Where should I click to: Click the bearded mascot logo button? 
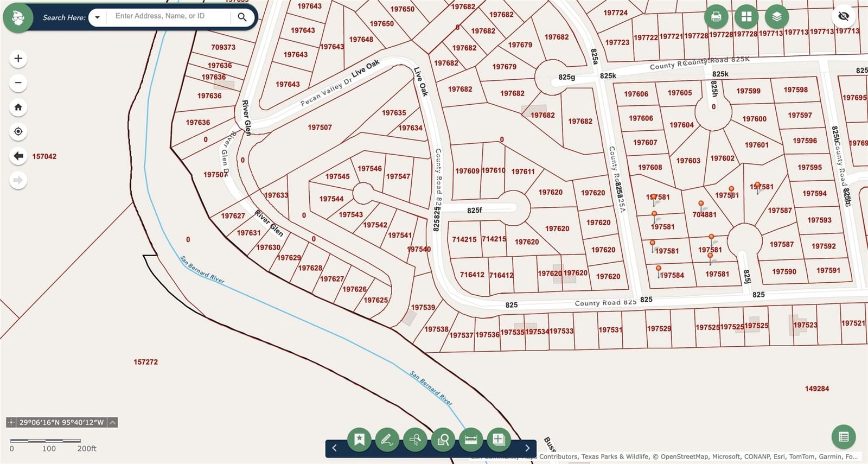18,17
